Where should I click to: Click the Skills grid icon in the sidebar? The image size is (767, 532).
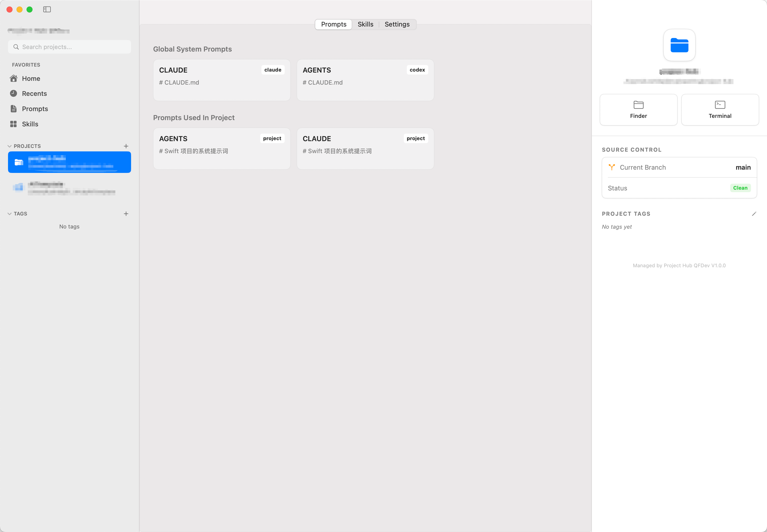[x=14, y=124]
